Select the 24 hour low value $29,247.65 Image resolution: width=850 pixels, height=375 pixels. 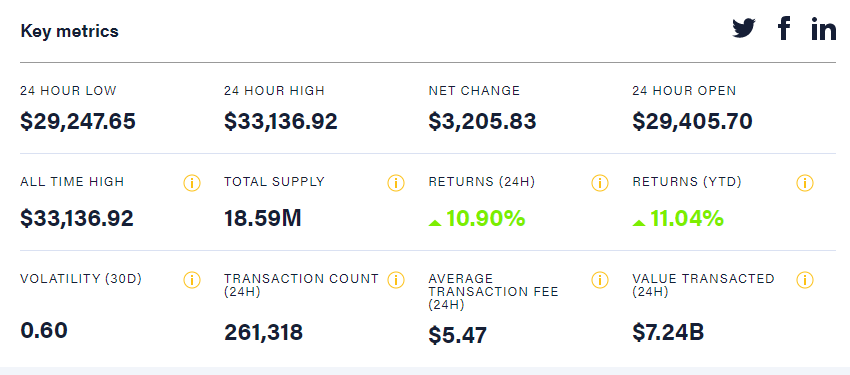[x=78, y=121]
